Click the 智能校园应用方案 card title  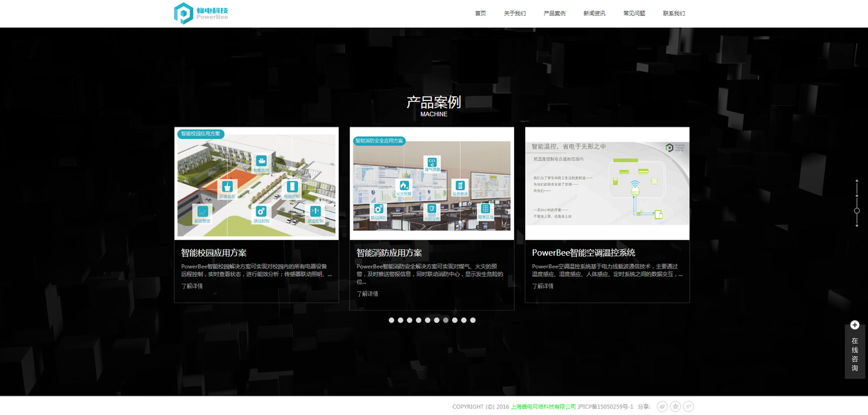click(214, 253)
